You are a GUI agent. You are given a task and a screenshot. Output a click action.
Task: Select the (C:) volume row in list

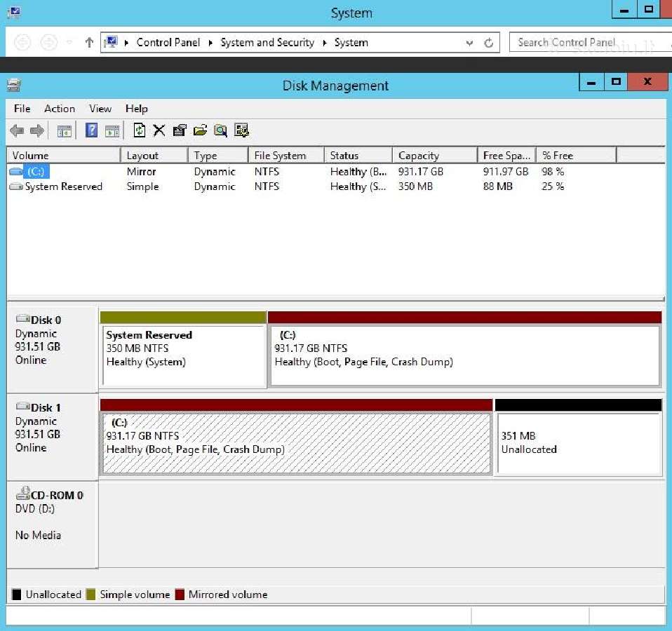tap(335, 172)
